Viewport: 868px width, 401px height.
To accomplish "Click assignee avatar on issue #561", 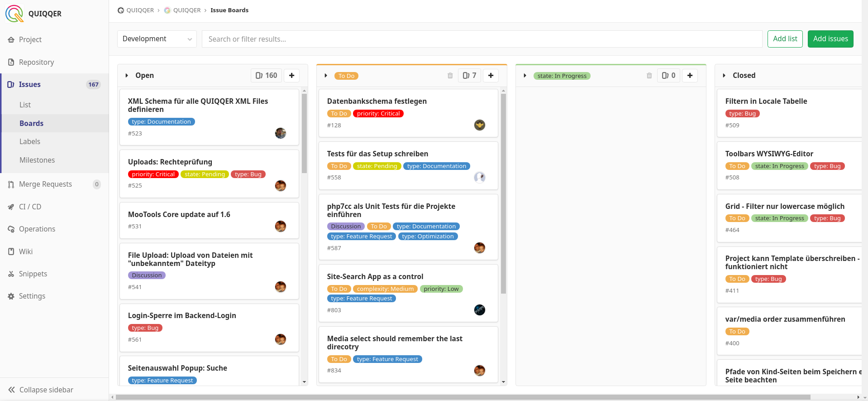I will (x=281, y=339).
